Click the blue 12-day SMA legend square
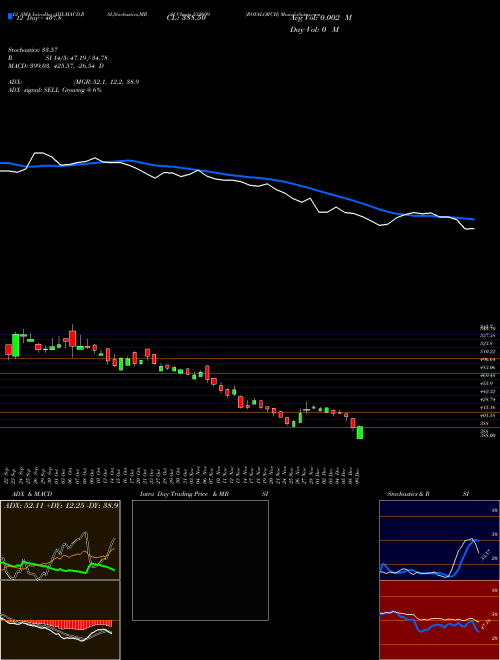 [x=10, y=16]
